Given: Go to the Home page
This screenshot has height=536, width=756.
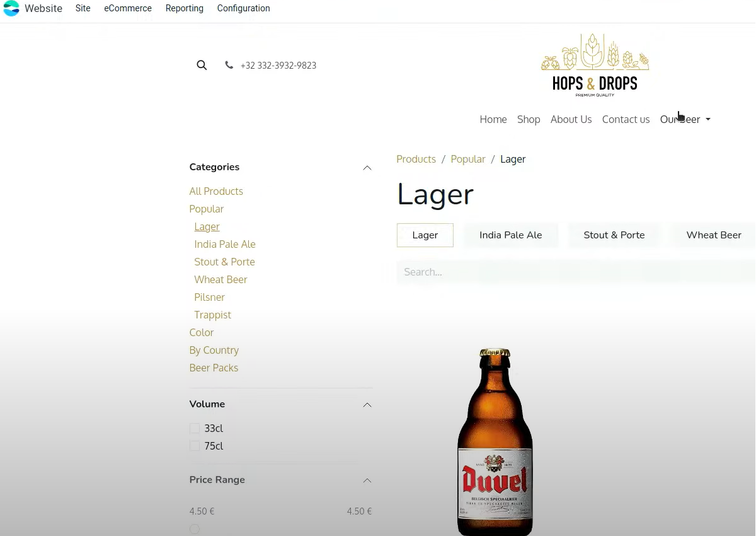Looking at the screenshot, I should coord(493,119).
